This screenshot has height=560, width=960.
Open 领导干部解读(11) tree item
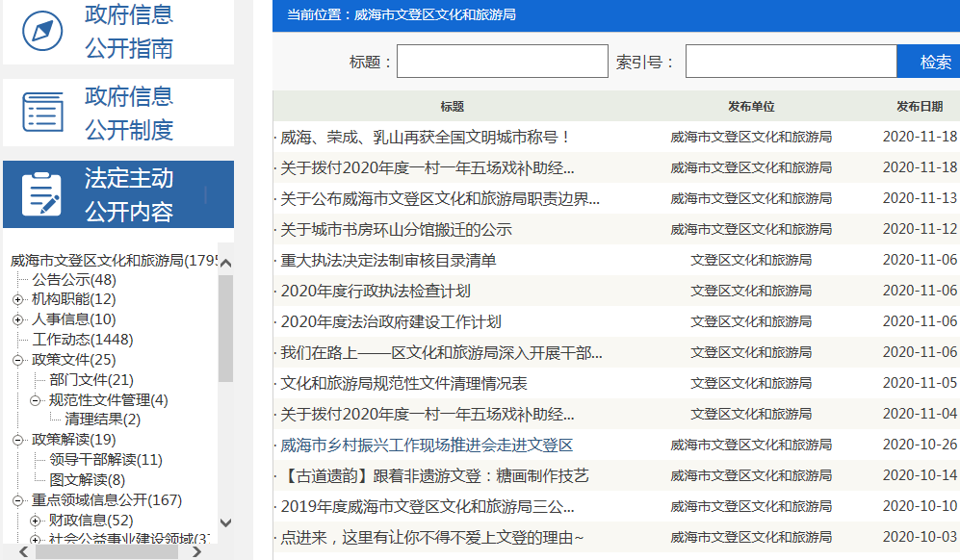(x=106, y=460)
